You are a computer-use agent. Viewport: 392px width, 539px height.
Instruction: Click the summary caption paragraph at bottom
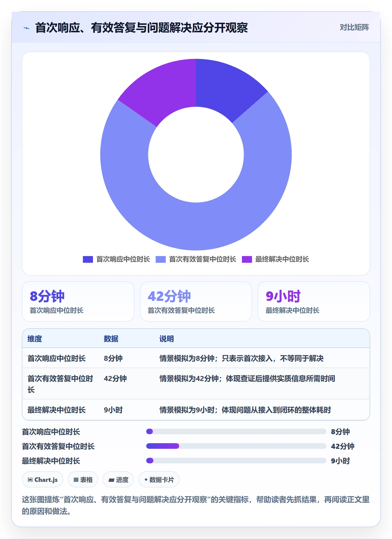[x=196, y=505]
